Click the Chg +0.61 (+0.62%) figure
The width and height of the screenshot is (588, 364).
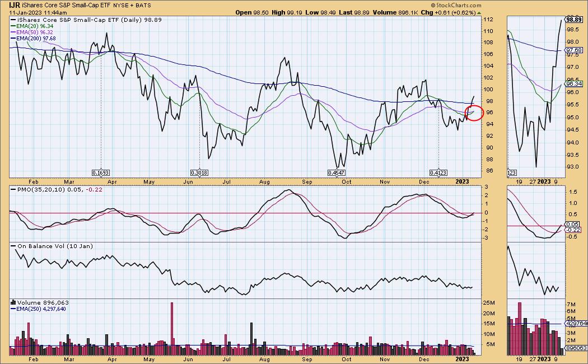tap(449, 12)
